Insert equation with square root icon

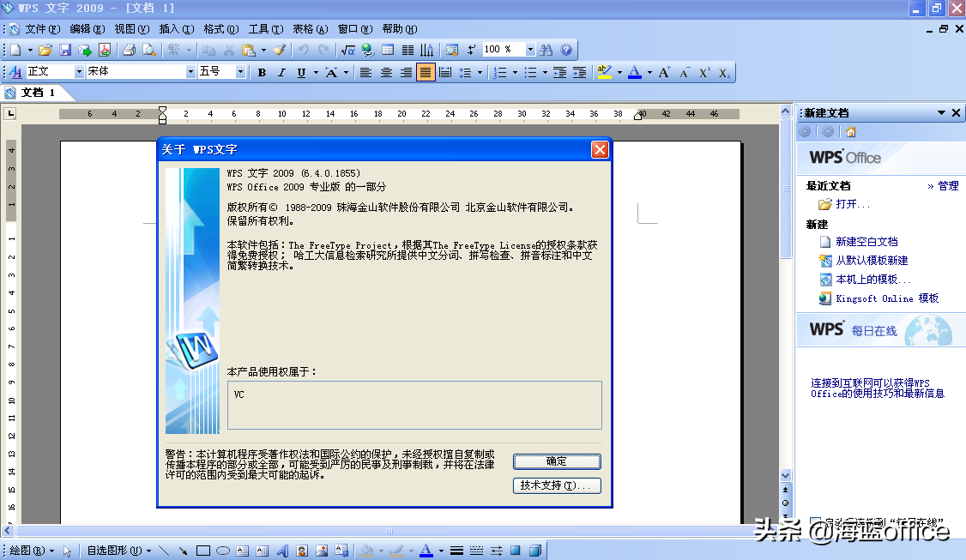point(348,50)
